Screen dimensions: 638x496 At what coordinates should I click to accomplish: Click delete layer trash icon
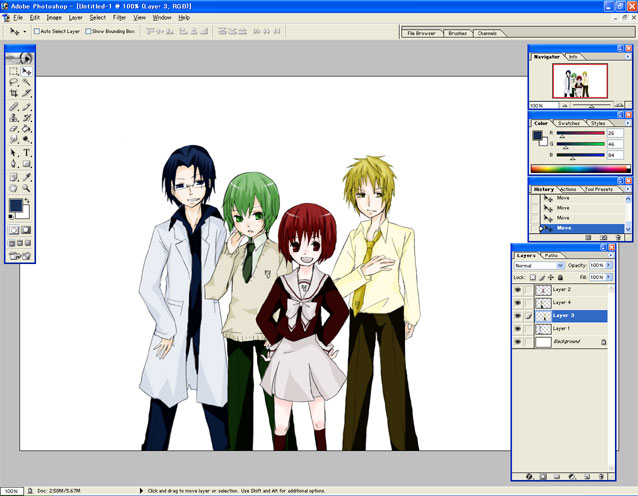[601, 476]
